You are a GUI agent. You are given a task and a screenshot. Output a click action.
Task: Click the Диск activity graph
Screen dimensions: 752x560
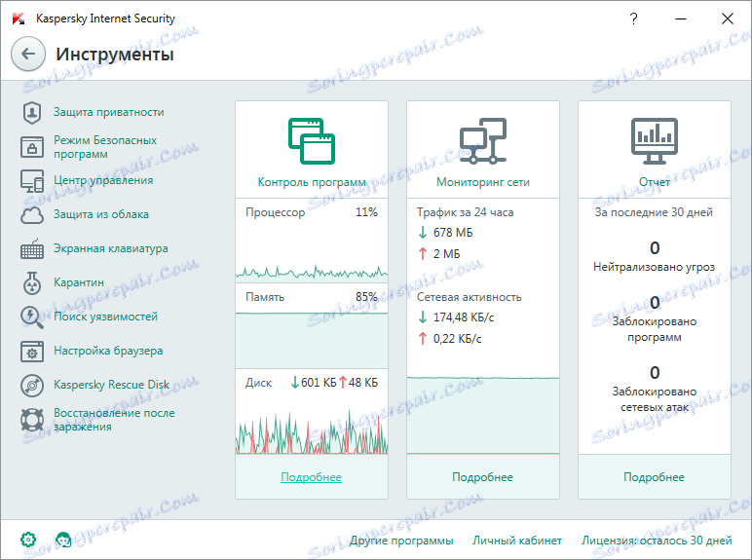pyautogui.click(x=312, y=431)
